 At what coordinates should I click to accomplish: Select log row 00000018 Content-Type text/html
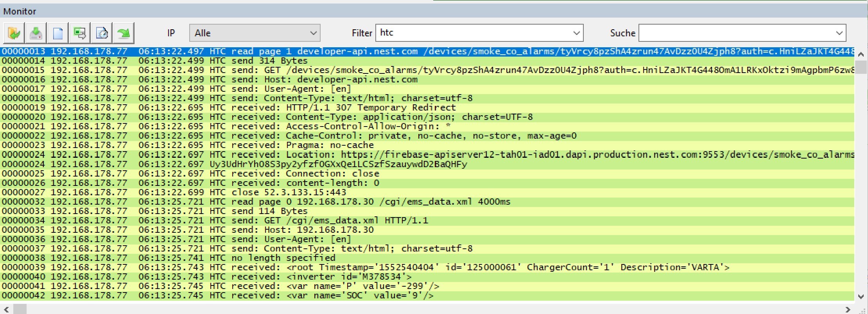[x=427, y=98]
